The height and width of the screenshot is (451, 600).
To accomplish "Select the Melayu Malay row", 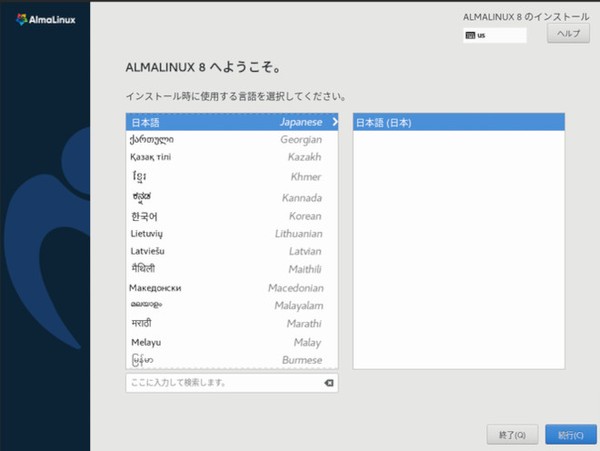I will click(232, 342).
